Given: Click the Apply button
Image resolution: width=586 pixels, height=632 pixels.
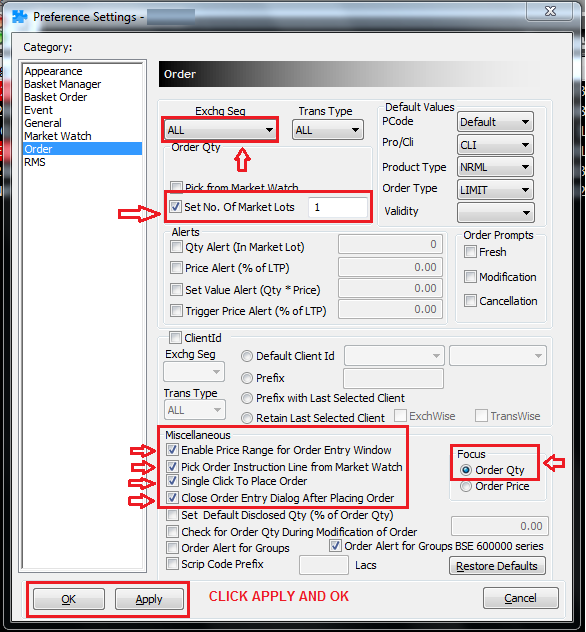Looking at the screenshot, I should [x=149, y=599].
